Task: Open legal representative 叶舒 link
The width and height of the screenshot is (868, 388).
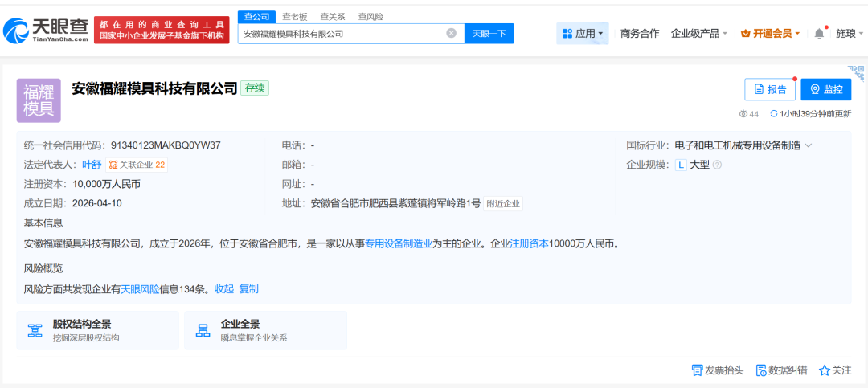Action: [x=92, y=165]
